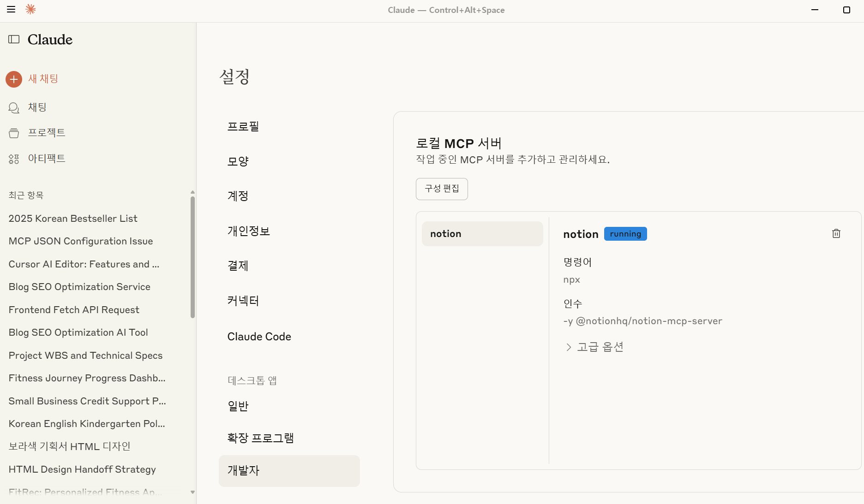Screen dimensions: 864x504
Task: Click the '-y @notionhq/notion-mcp-server' argument text
Action: [642, 321]
